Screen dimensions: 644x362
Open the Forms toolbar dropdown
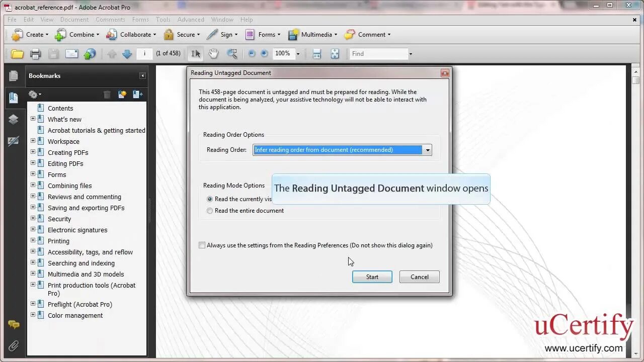click(x=263, y=35)
